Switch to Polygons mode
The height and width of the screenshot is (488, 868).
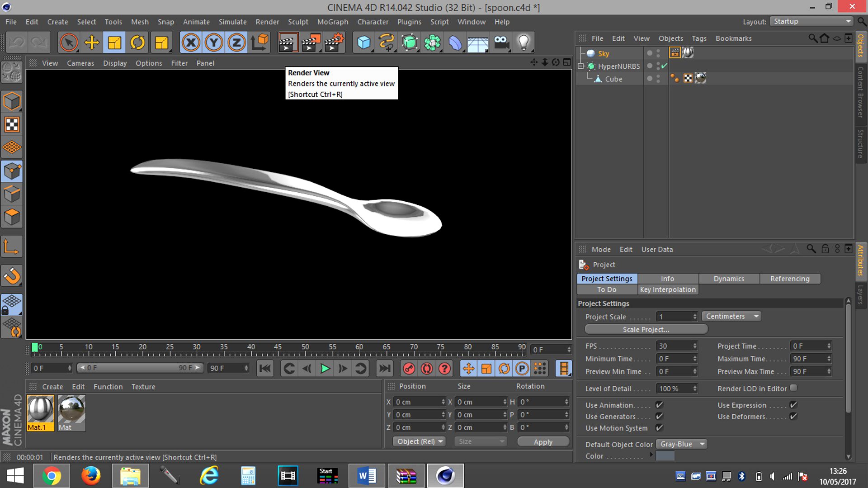tap(12, 218)
